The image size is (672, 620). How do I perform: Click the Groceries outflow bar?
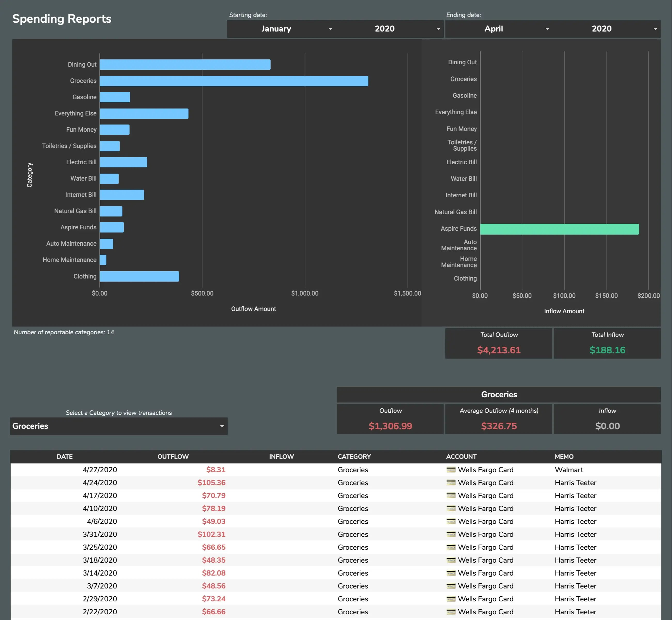(234, 81)
